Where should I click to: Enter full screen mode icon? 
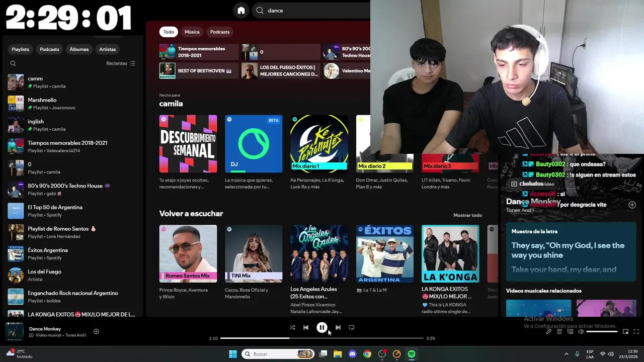[636, 331]
